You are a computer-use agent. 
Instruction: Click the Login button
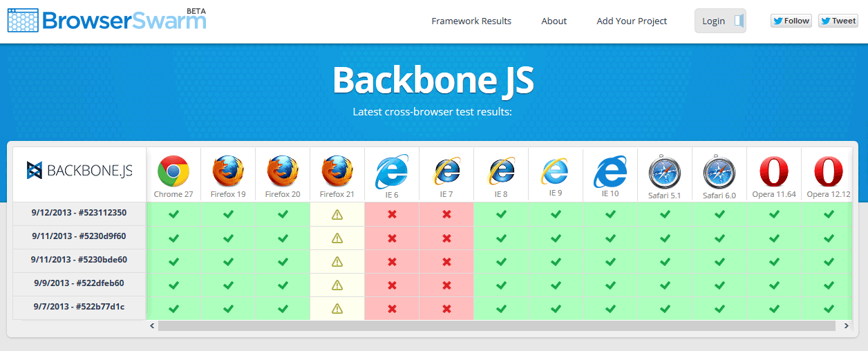(720, 21)
